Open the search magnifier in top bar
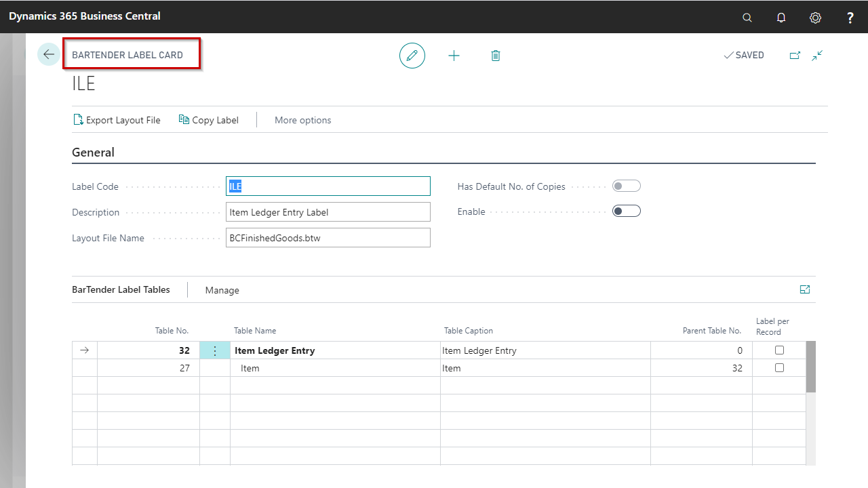This screenshot has width=868, height=488. click(x=747, y=18)
